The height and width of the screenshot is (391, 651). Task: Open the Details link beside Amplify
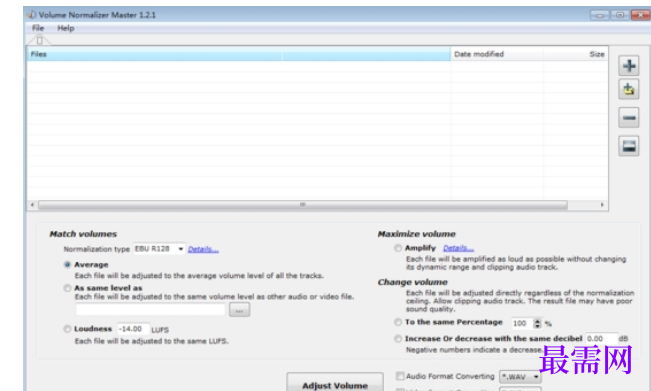coord(458,248)
